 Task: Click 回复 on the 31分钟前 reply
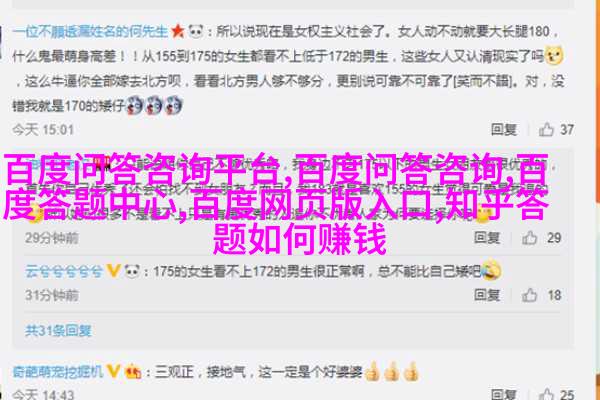487,295
